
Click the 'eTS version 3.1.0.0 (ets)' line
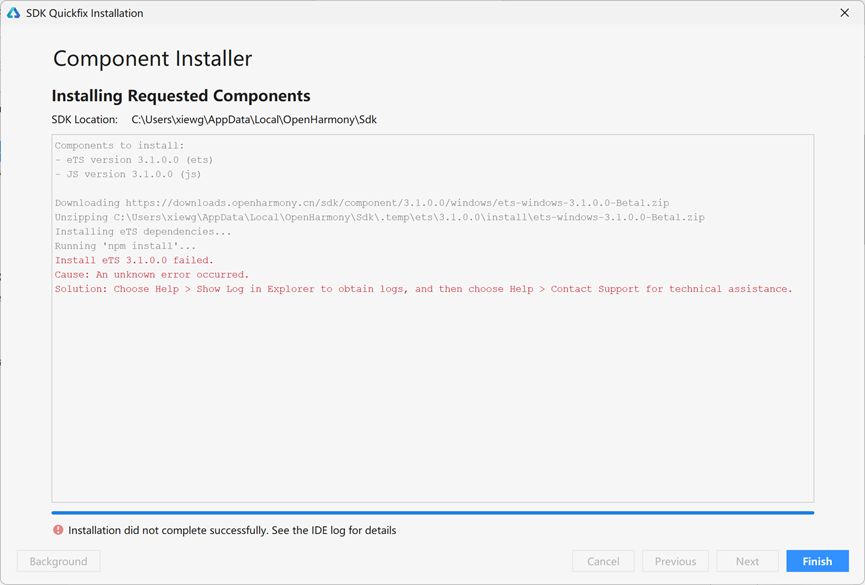tap(134, 160)
